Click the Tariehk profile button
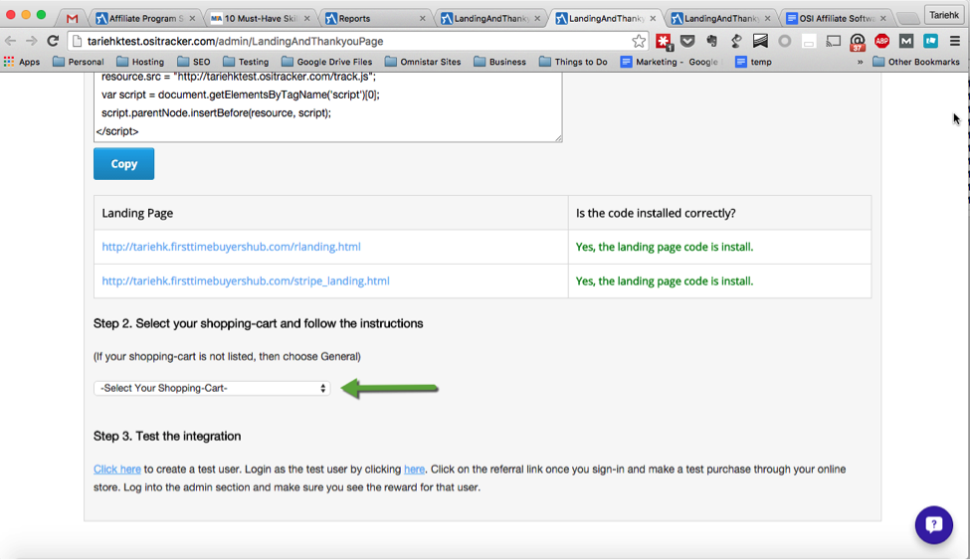Viewport: 970px width, 560px height. coord(943,15)
